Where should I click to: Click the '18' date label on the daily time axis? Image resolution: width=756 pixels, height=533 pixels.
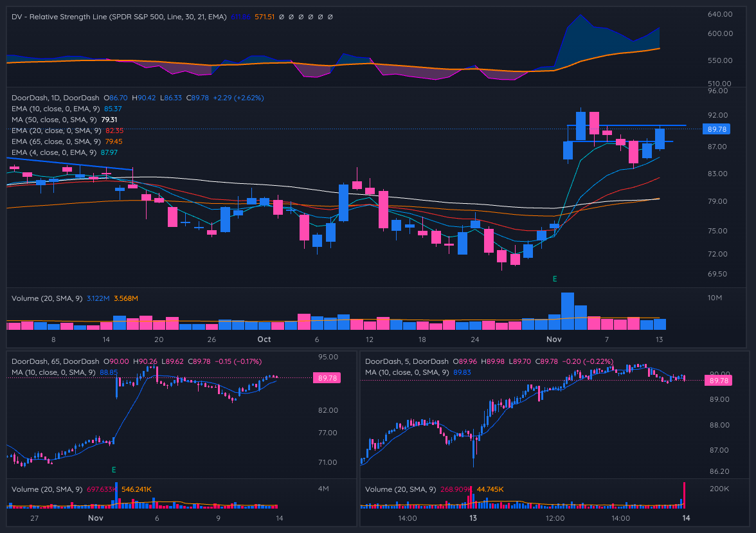click(x=422, y=339)
